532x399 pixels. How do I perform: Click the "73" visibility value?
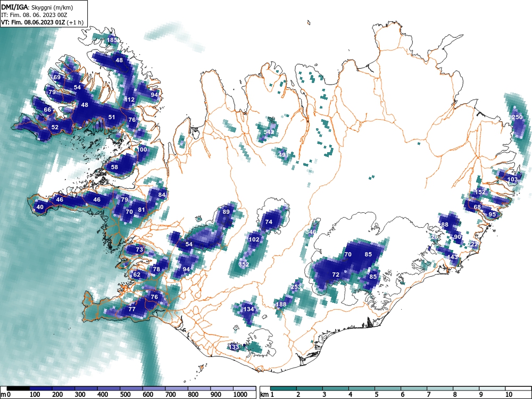[139, 250]
